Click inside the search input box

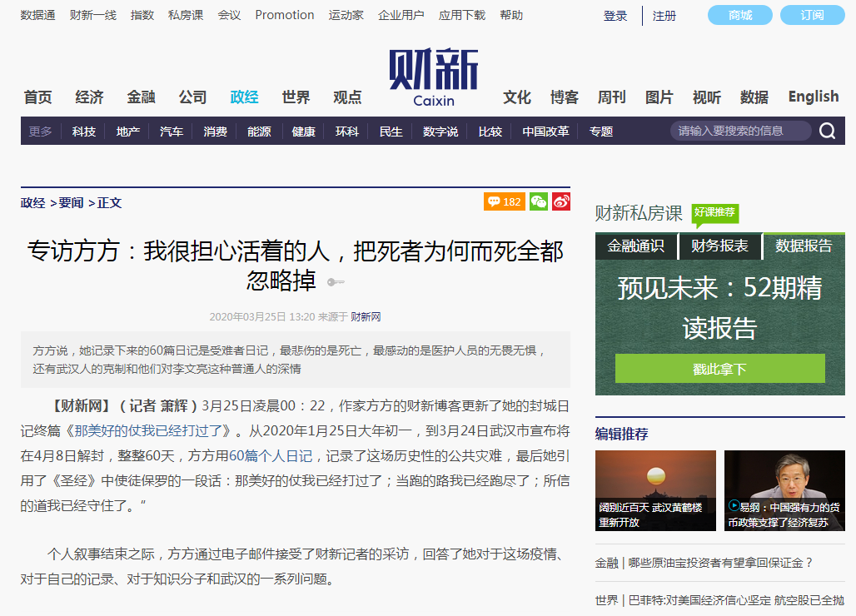coord(741,130)
